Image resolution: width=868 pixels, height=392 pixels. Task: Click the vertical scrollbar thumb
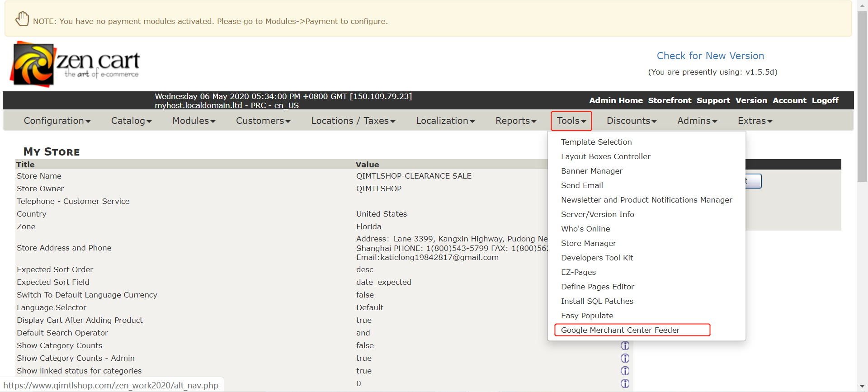862,96
